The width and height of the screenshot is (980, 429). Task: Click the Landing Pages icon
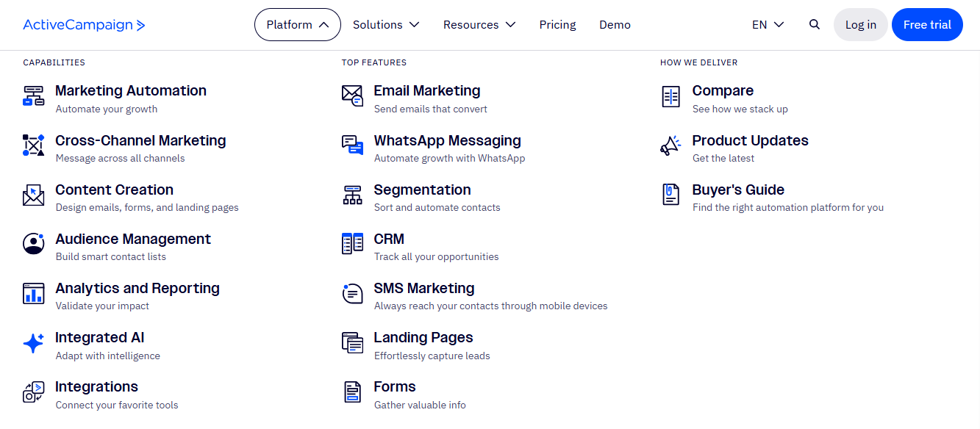click(x=353, y=342)
